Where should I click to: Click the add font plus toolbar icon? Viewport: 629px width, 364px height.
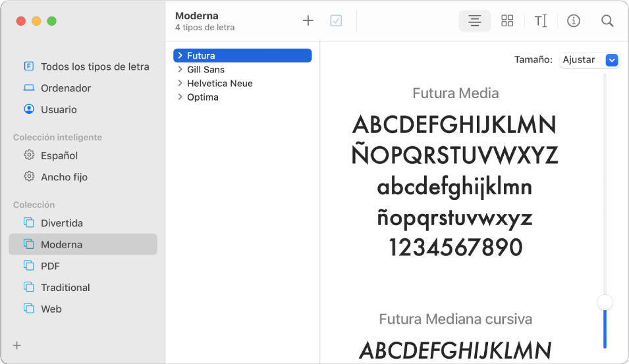[308, 20]
